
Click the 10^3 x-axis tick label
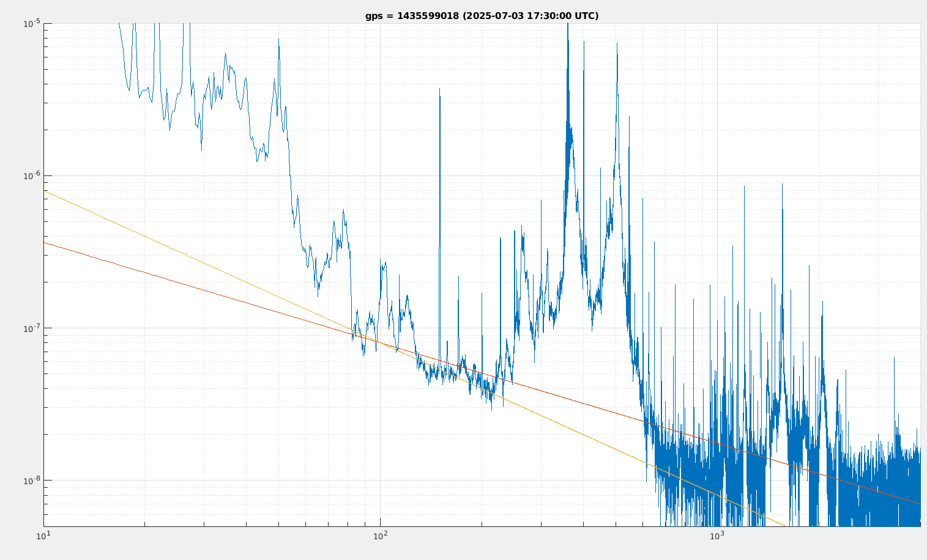[717, 536]
